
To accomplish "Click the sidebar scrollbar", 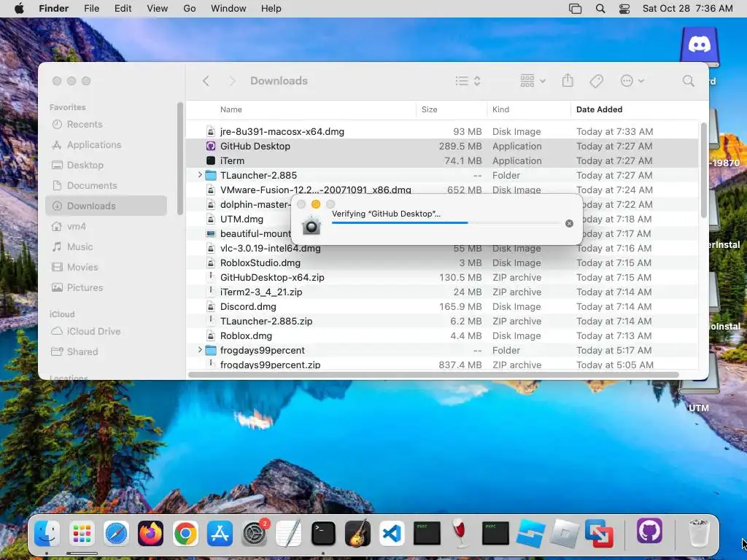I will click(x=179, y=158).
